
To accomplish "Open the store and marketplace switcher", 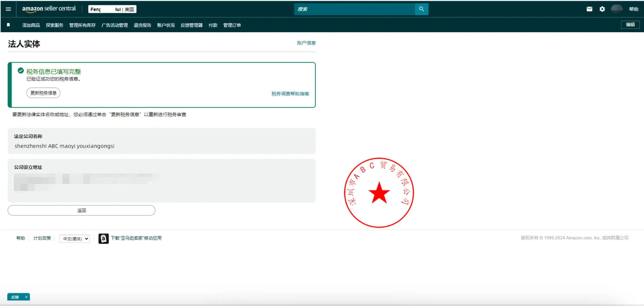I will [x=112, y=9].
